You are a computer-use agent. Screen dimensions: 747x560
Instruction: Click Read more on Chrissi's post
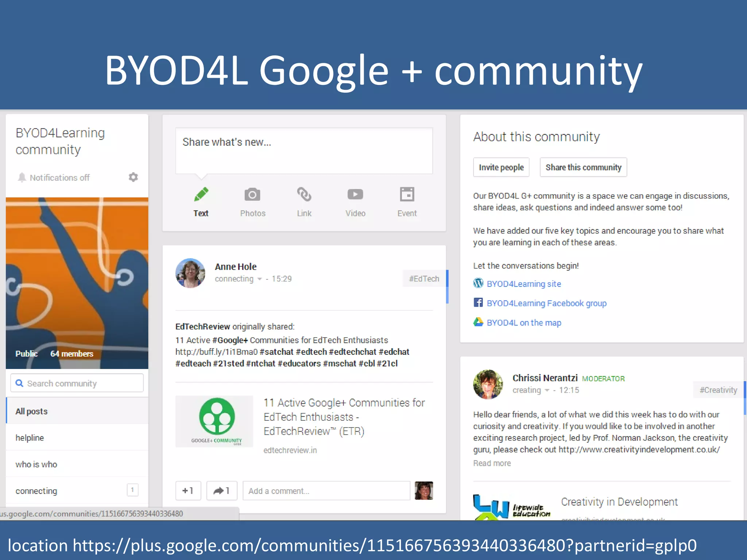(492, 463)
